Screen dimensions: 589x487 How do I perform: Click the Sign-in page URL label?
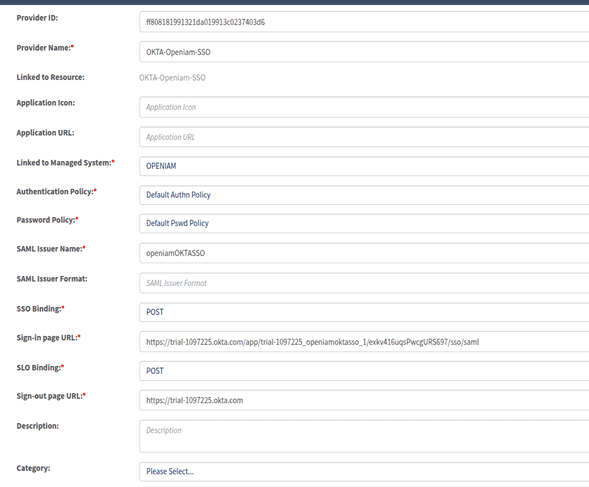48,337
